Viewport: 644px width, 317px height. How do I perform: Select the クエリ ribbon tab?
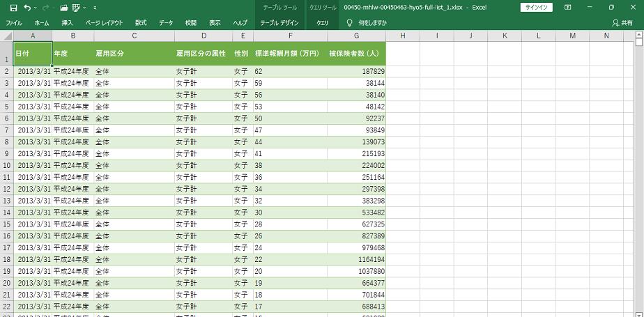322,23
